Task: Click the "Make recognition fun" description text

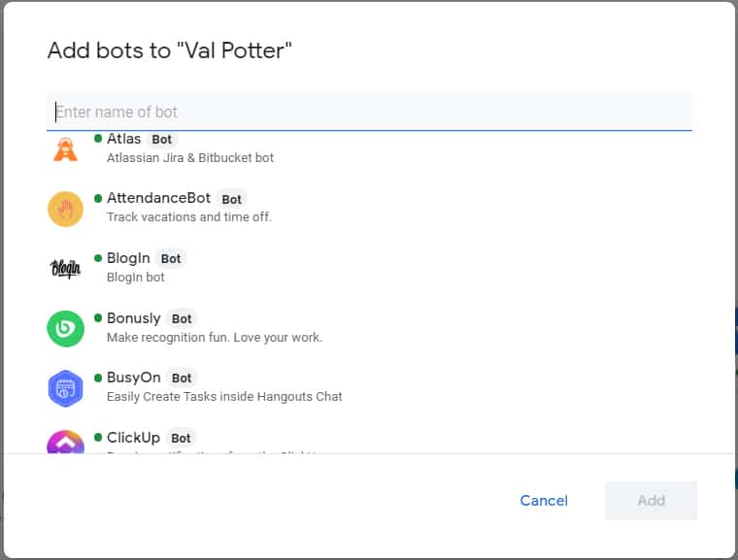Action: pos(215,337)
